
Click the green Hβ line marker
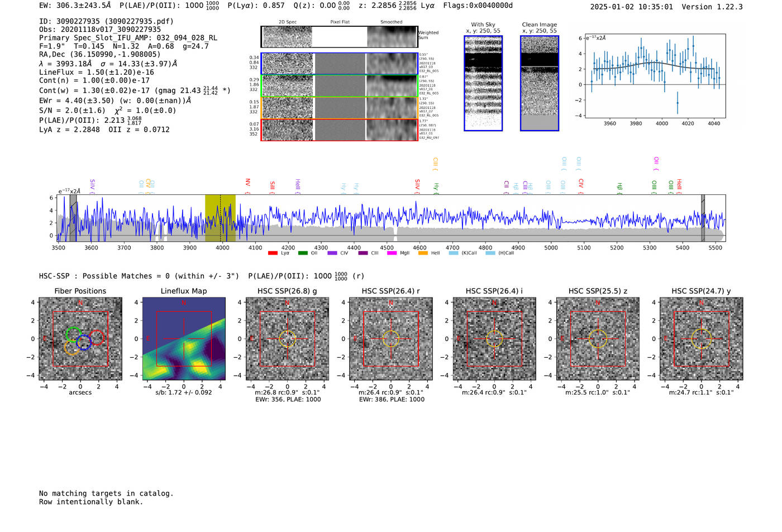point(619,188)
